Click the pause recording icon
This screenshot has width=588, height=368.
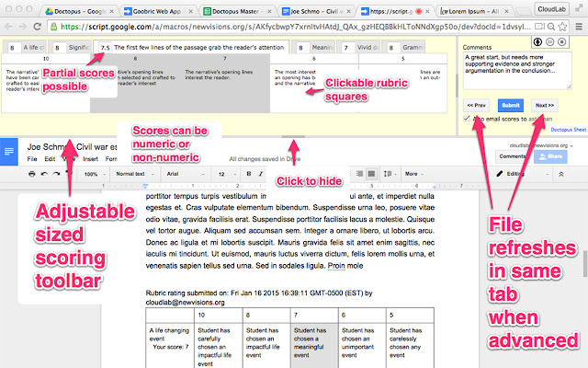point(549,41)
